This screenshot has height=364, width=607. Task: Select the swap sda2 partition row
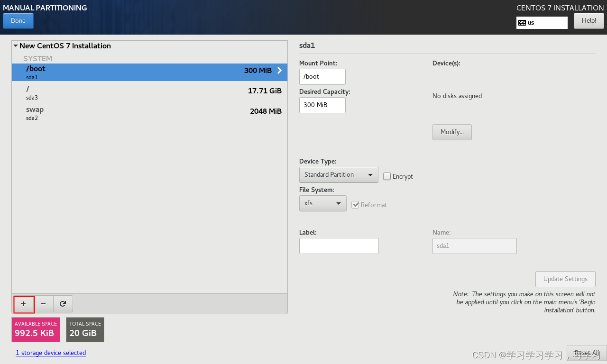149,113
